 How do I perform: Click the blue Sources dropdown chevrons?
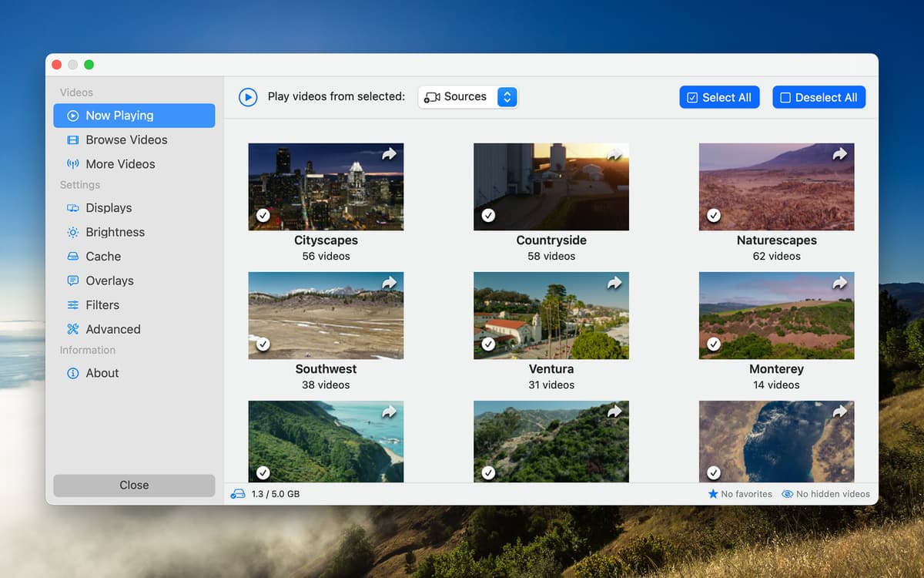pos(507,97)
